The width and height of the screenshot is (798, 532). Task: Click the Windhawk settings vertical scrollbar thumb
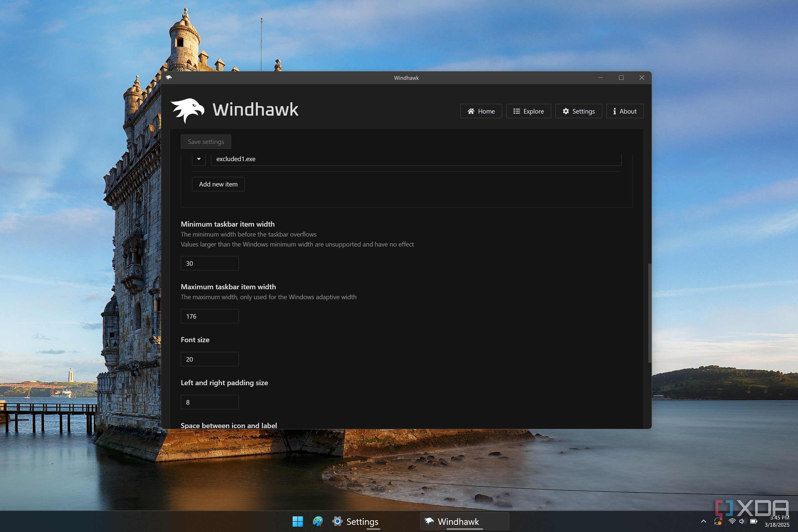(x=649, y=313)
